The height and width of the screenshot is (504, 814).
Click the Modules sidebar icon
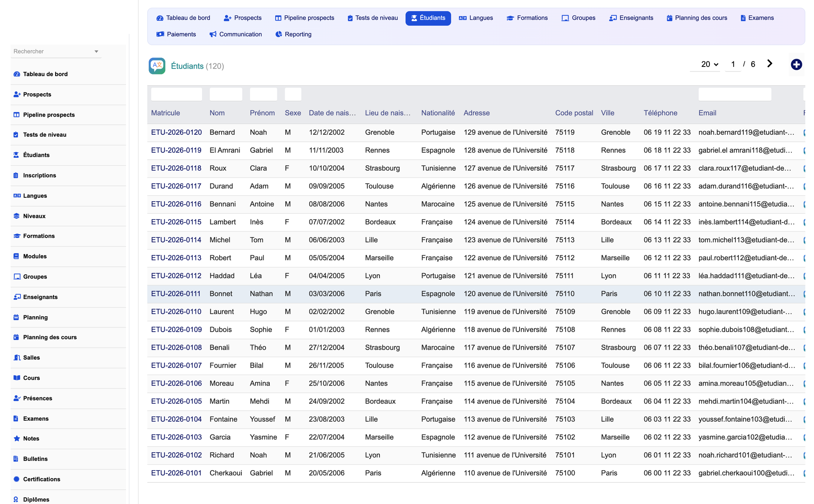[16, 256]
